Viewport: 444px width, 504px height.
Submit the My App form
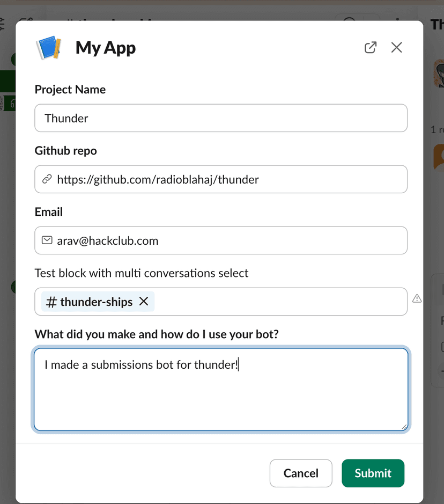[373, 473]
